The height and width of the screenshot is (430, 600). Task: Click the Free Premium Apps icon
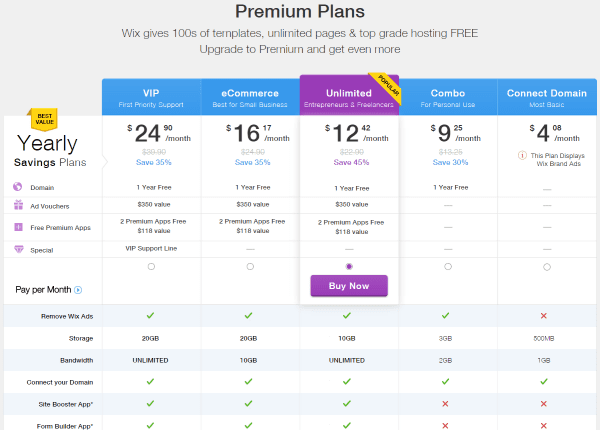[18, 227]
